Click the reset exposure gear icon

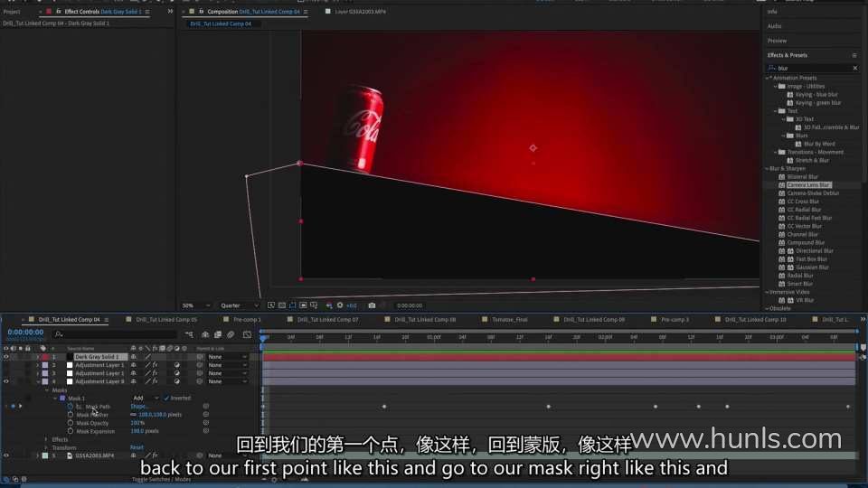[x=340, y=305]
